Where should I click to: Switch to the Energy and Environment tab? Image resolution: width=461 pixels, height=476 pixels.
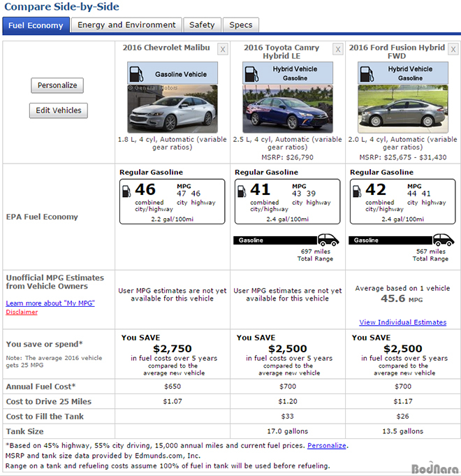click(x=126, y=25)
